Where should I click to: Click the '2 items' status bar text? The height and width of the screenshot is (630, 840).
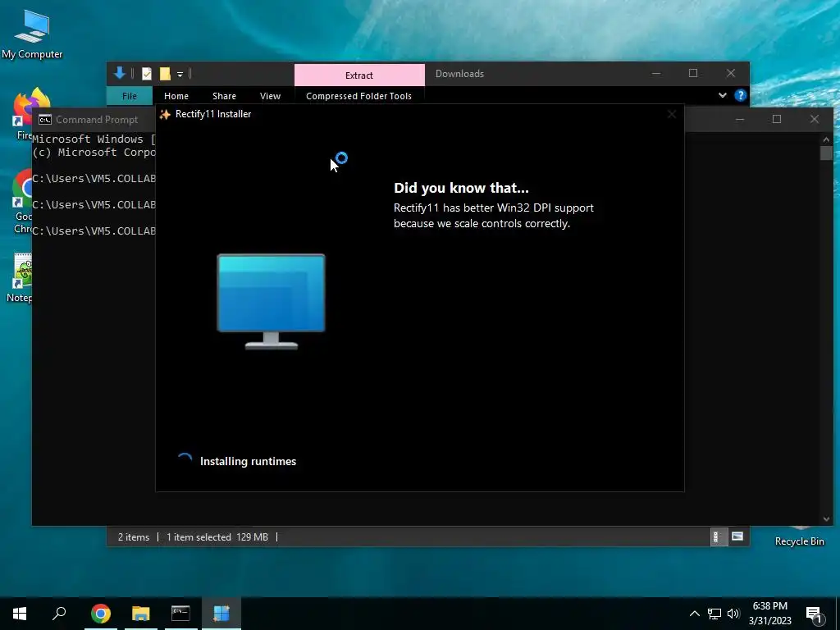134,536
